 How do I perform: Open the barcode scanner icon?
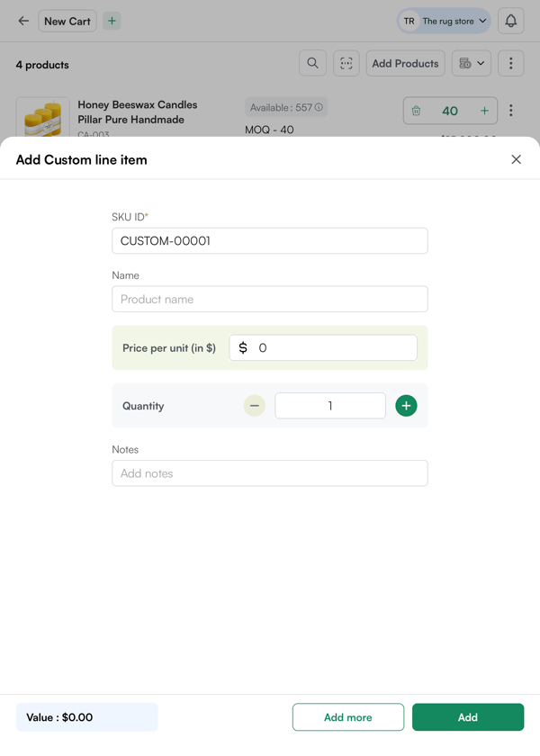click(x=346, y=63)
